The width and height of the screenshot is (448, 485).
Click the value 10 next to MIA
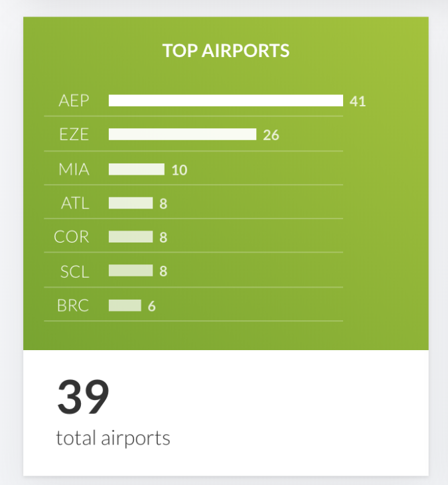179,170
